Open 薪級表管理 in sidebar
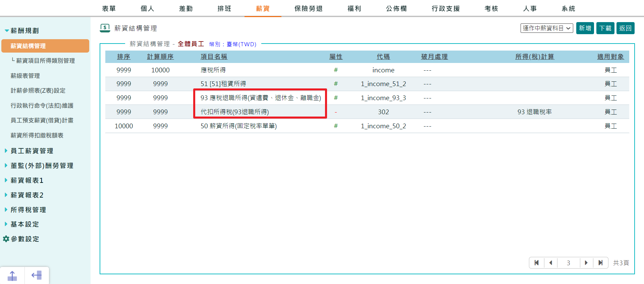 (x=25, y=76)
